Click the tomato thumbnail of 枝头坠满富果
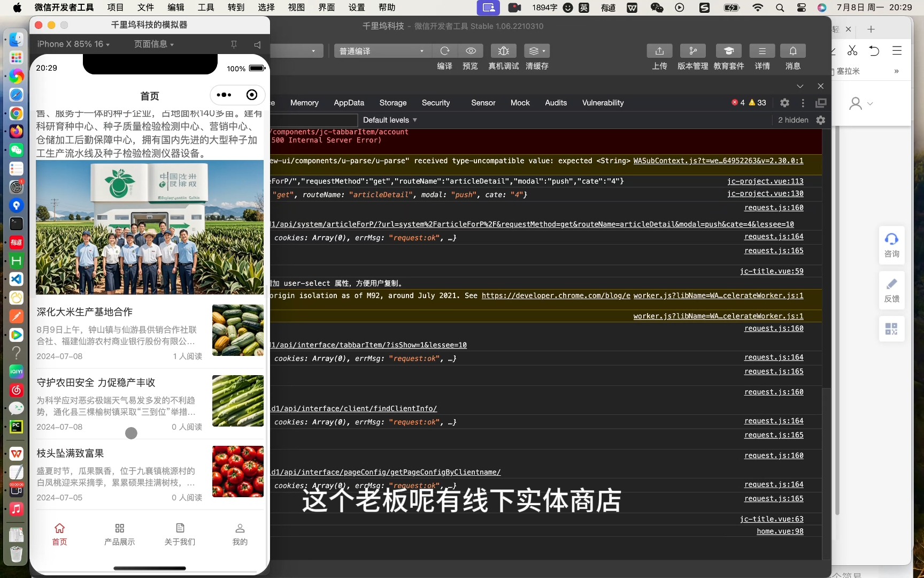 click(x=238, y=471)
